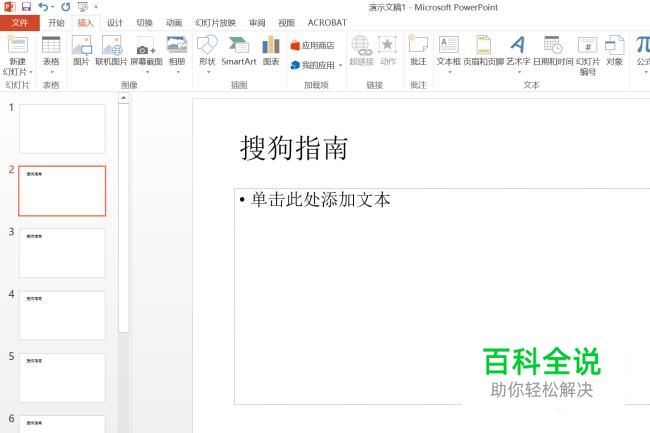
Task: Insert a 批注 (Comment)
Action: point(418,50)
